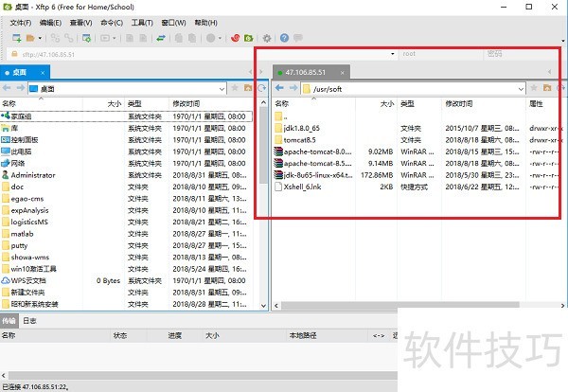Click the session properties icon with gear

86,38
